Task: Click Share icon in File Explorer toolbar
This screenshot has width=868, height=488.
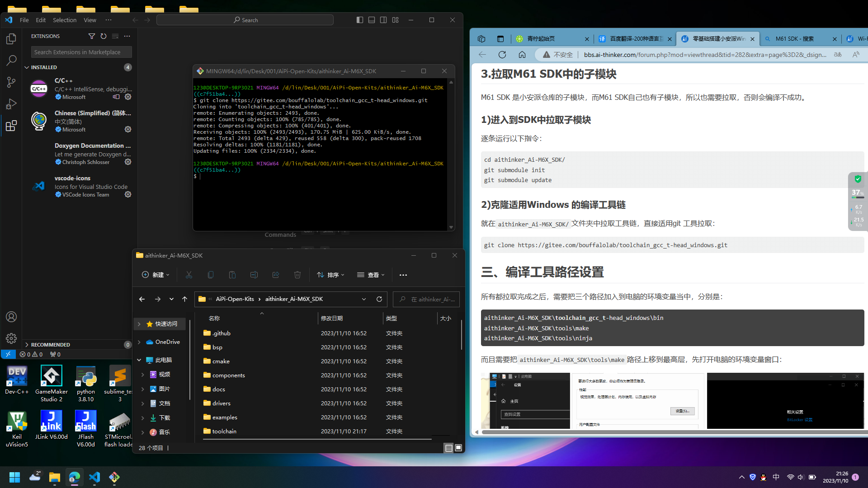Action: pyautogui.click(x=276, y=275)
